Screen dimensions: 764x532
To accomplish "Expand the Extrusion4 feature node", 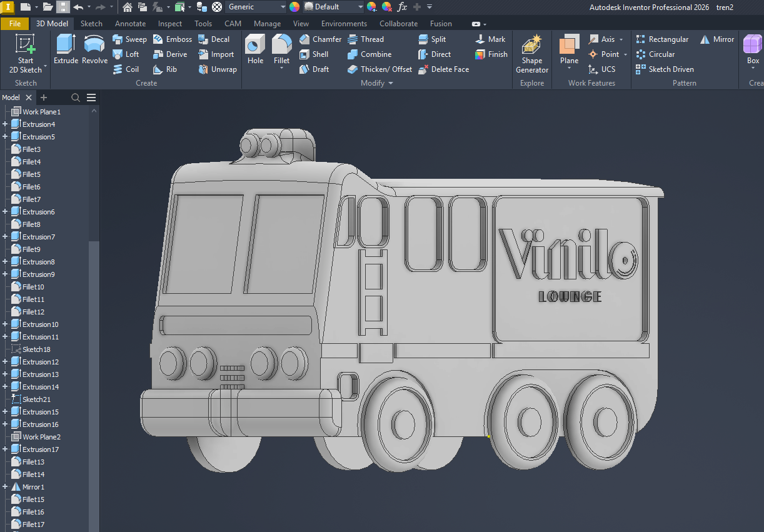I will pos(6,124).
